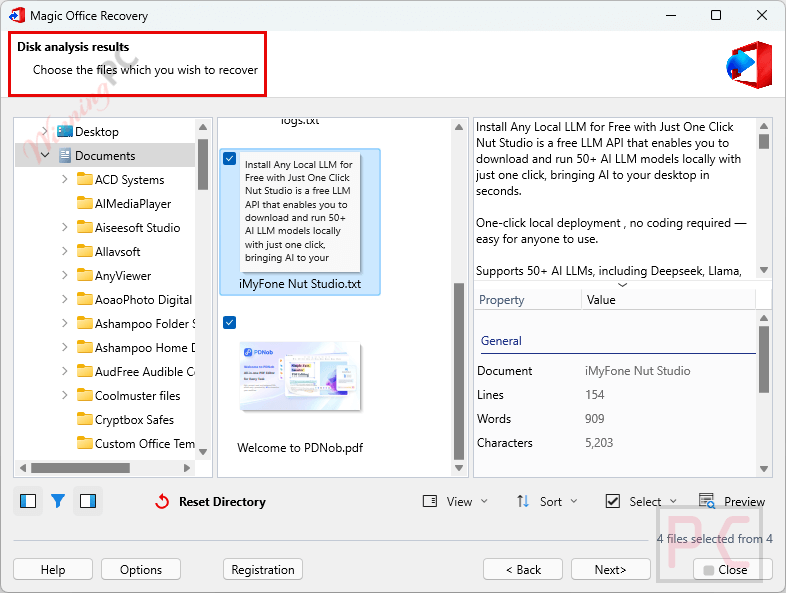Select the Welcome to PDNob.pdf thumbnail

point(300,376)
